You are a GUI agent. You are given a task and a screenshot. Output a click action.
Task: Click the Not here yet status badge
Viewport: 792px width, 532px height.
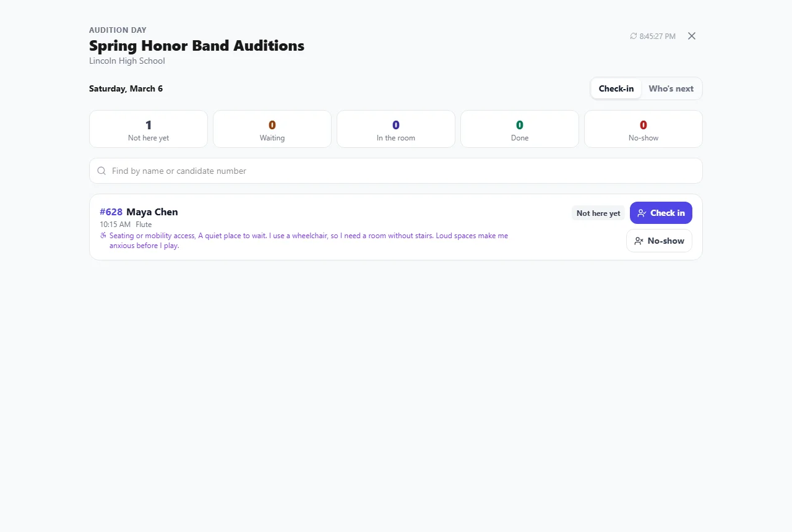598,213
